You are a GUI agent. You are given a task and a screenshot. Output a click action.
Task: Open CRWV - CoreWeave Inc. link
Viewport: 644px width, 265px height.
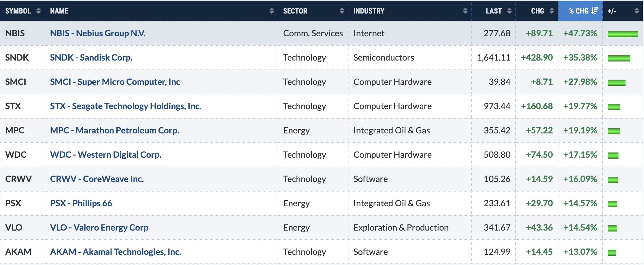(97, 179)
